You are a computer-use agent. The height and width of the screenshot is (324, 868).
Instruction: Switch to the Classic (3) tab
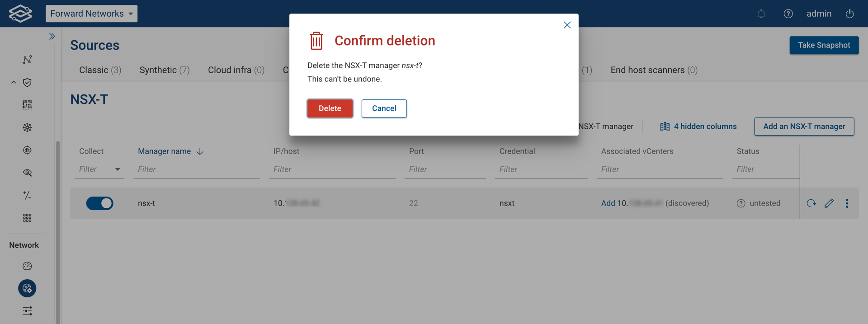(x=100, y=70)
